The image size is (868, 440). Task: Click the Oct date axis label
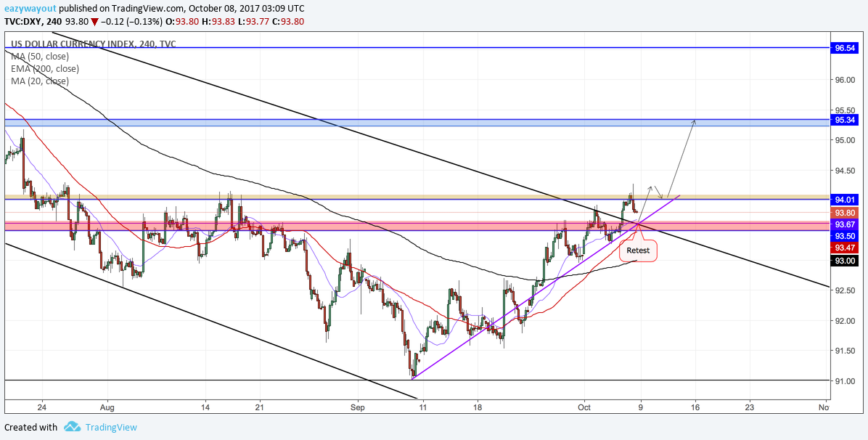[583, 407]
